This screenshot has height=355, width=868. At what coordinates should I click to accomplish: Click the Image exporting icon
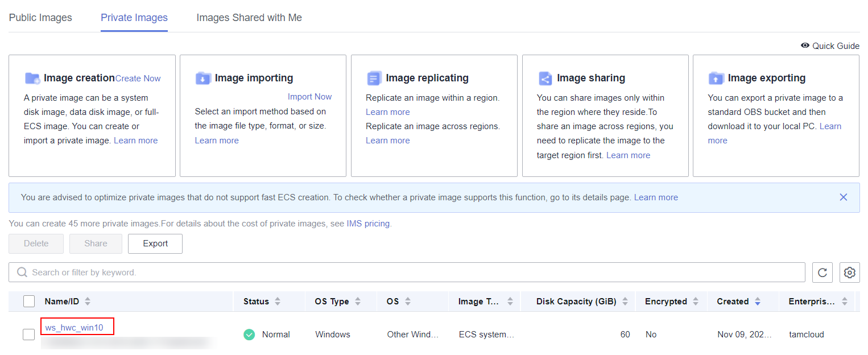coord(716,78)
